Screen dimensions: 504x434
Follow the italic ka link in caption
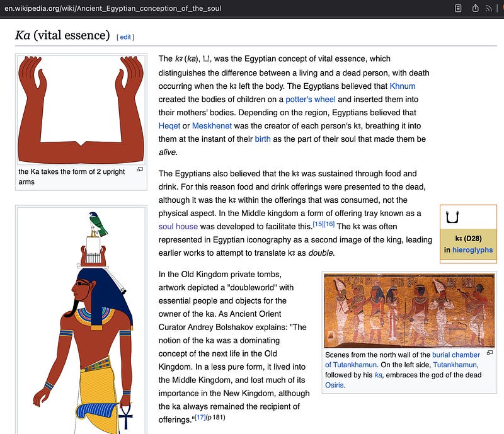(379, 375)
